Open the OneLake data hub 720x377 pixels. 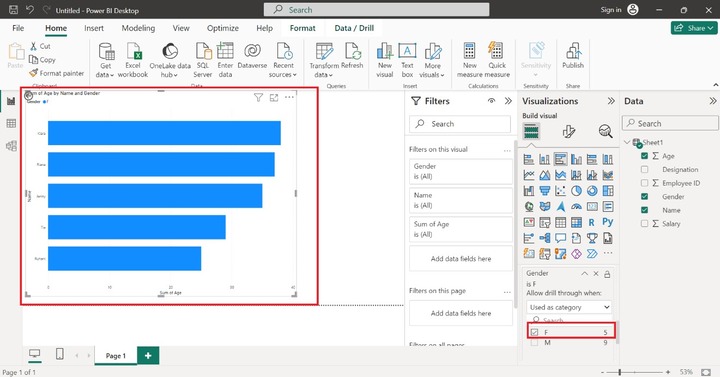(170, 61)
